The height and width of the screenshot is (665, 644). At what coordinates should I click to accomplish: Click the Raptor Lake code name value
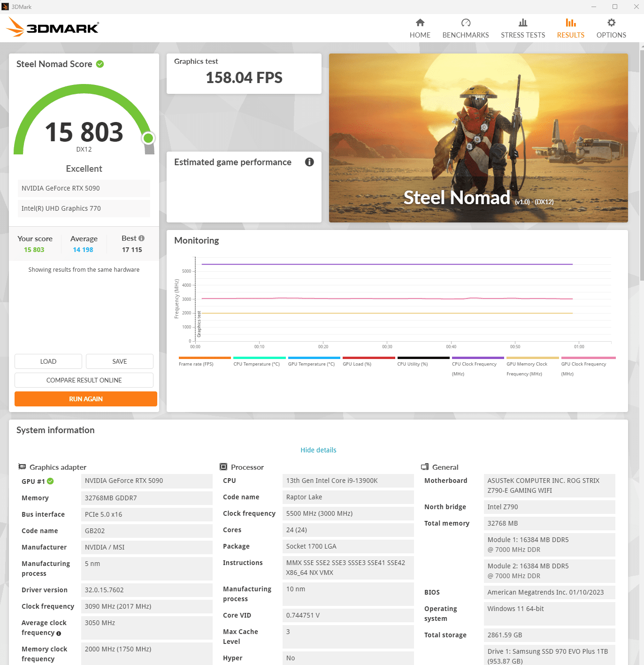point(348,497)
